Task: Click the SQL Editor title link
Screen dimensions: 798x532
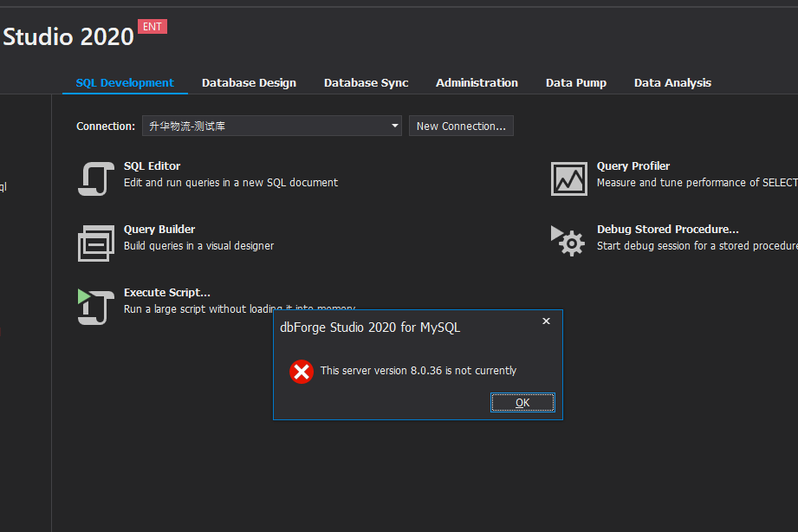Action: point(152,166)
